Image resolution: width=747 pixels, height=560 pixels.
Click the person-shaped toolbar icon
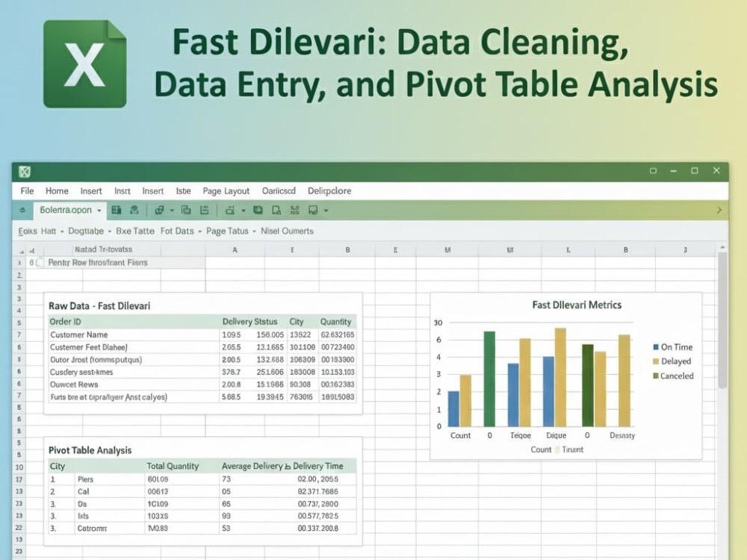pyautogui.click(x=134, y=210)
